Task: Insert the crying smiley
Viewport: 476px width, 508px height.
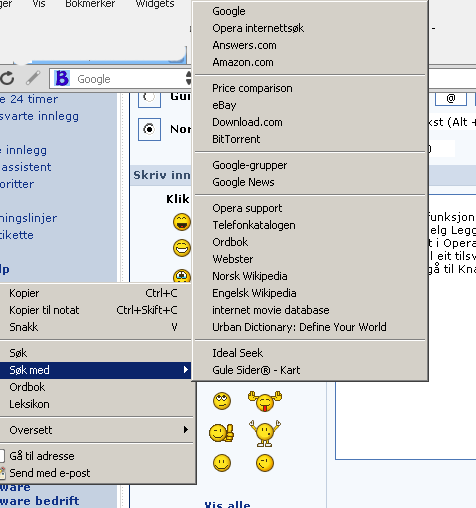Action: click(x=182, y=276)
